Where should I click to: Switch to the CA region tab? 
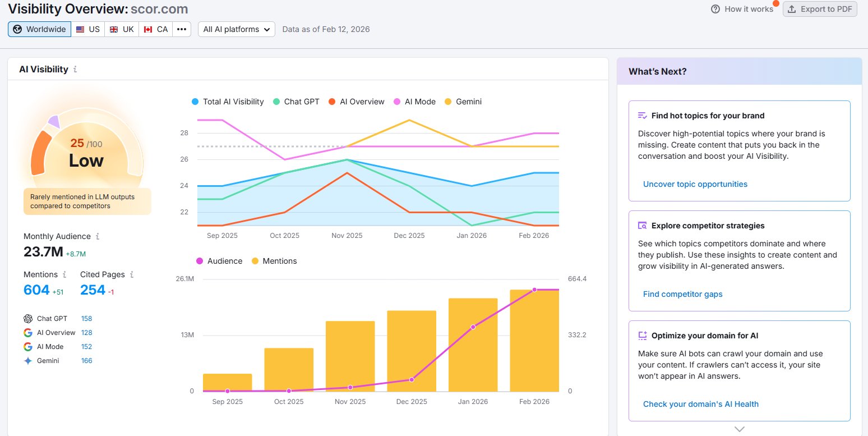pyautogui.click(x=156, y=29)
